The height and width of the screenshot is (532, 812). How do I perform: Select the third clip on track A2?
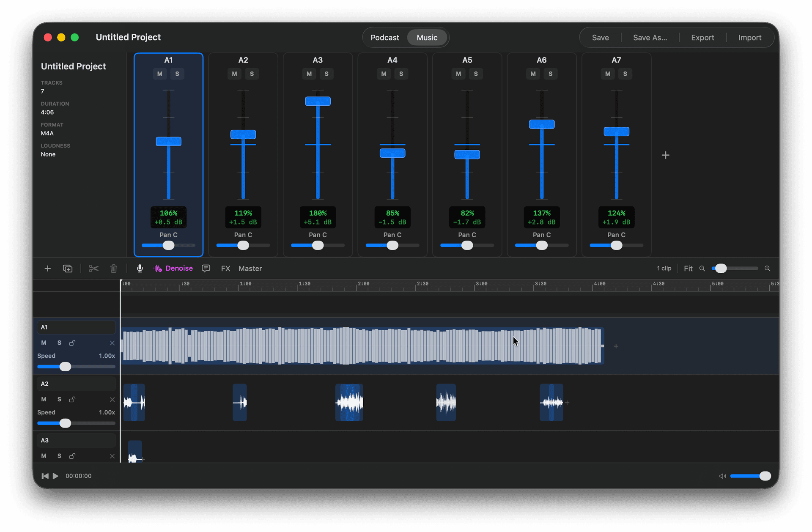pyautogui.click(x=349, y=402)
